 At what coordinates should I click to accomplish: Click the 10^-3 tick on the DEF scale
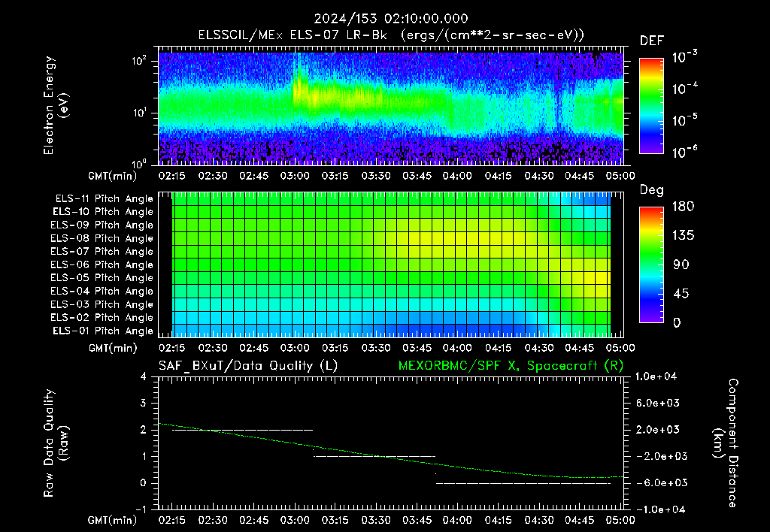684,57
